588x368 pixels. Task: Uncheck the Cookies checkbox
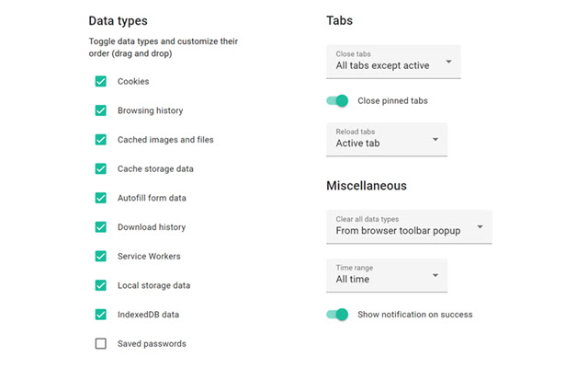tap(101, 82)
